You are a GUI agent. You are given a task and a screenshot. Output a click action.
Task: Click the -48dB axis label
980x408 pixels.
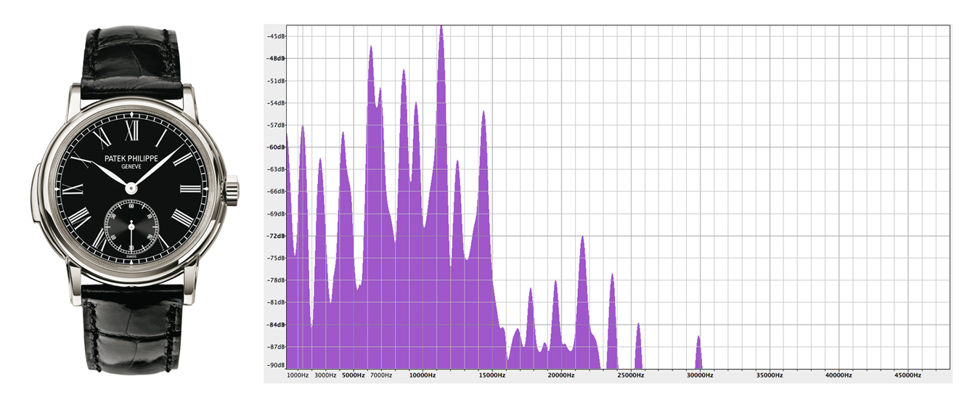[x=275, y=58]
